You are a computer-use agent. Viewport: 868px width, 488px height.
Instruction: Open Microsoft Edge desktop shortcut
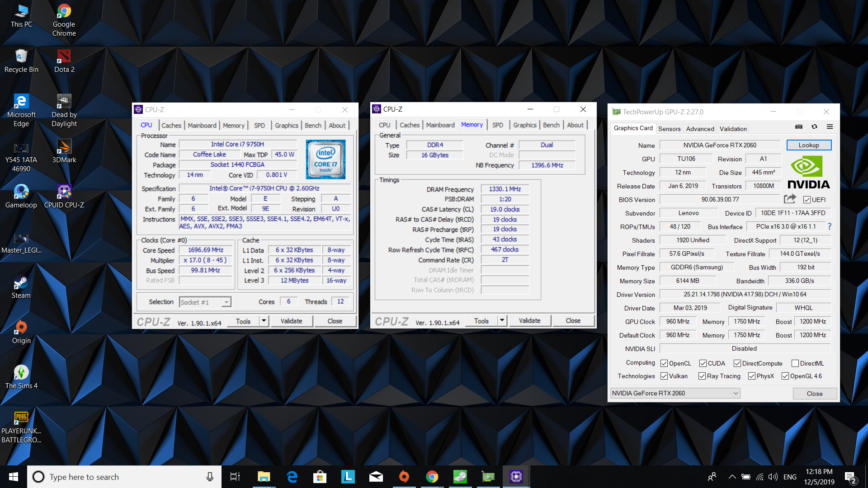coord(21,111)
